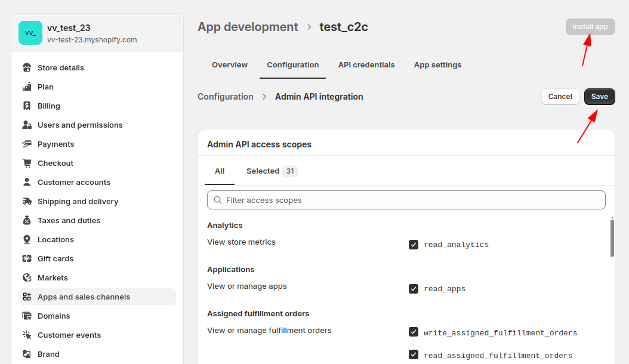Uncheck the read_analytics scope
Viewport: 629px width, 364px height.
(x=414, y=245)
